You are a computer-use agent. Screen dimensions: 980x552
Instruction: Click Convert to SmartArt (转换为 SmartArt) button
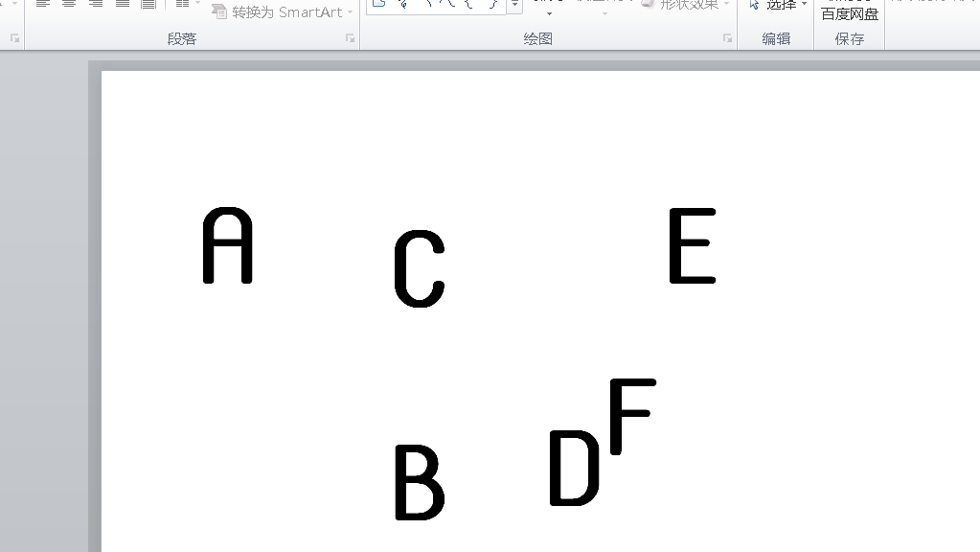pyautogui.click(x=283, y=11)
